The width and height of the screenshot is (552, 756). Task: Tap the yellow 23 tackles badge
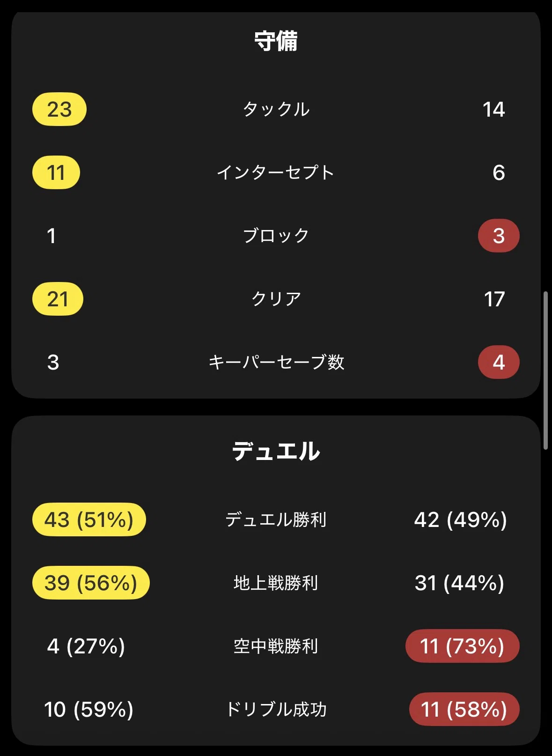click(x=59, y=109)
